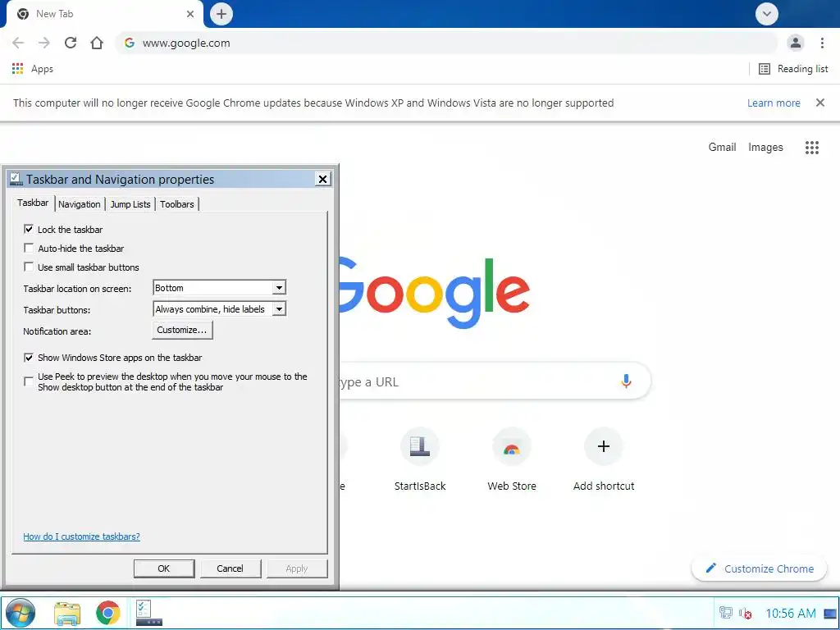Open the Chrome profile avatar menu
840x630 pixels.
[796, 43]
